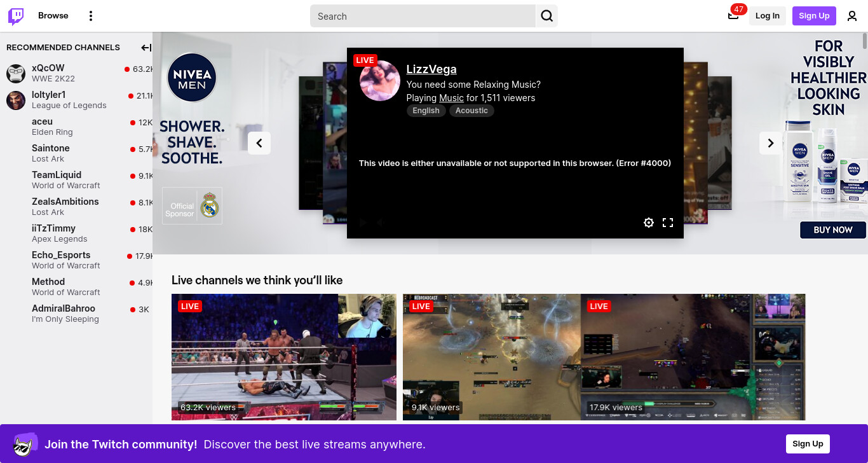Click 'You need some Relaxing Music?' title
Viewport: 868px width, 463px height.
[473, 85]
